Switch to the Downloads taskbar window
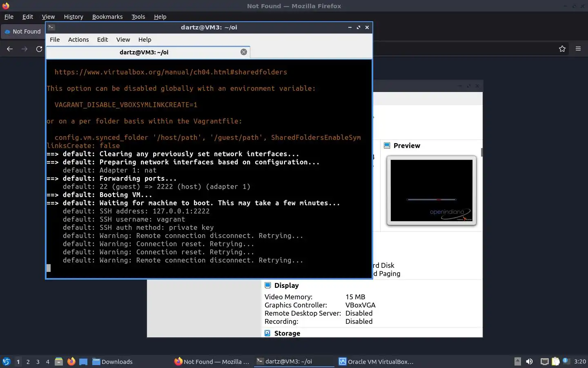 pyautogui.click(x=113, y=361)
